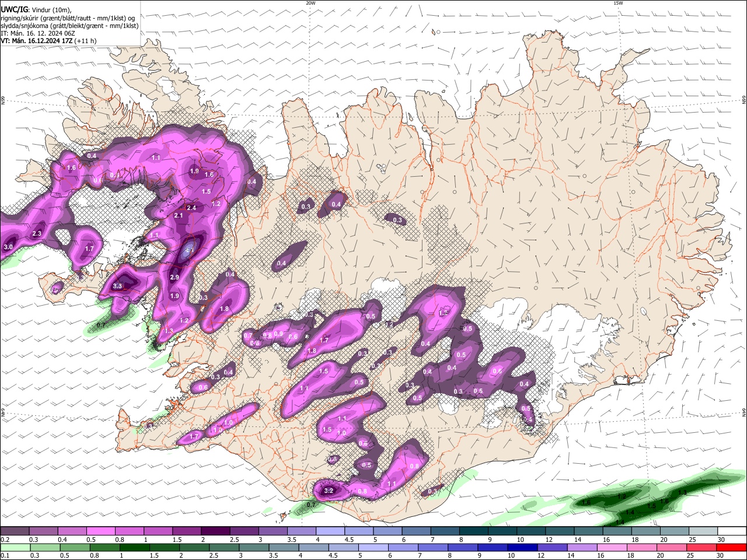
Task: Click the 15W longitude label
Action: [x=617, y=3]
